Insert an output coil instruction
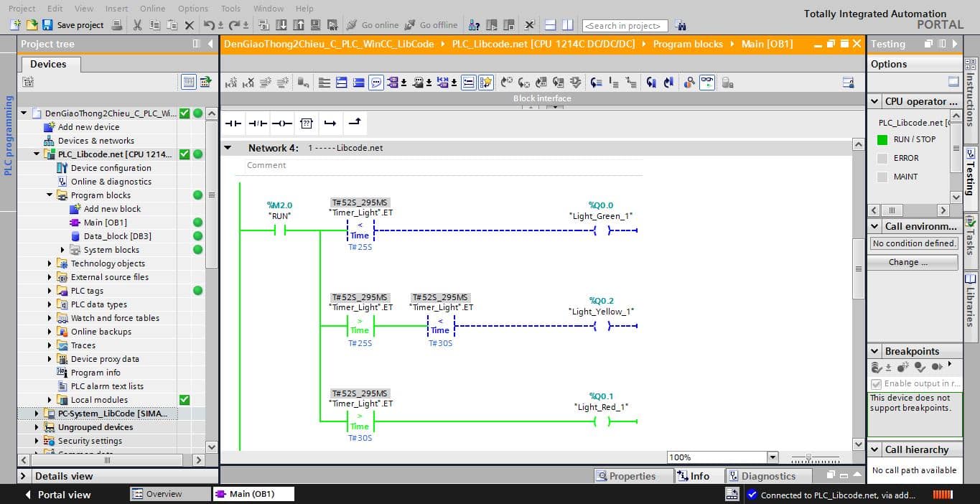The width and height of the screenshot is (980, 504). point(282,123)
